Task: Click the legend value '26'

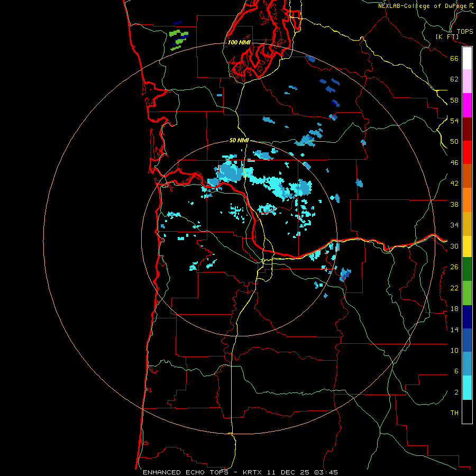Action: [454, 267]
